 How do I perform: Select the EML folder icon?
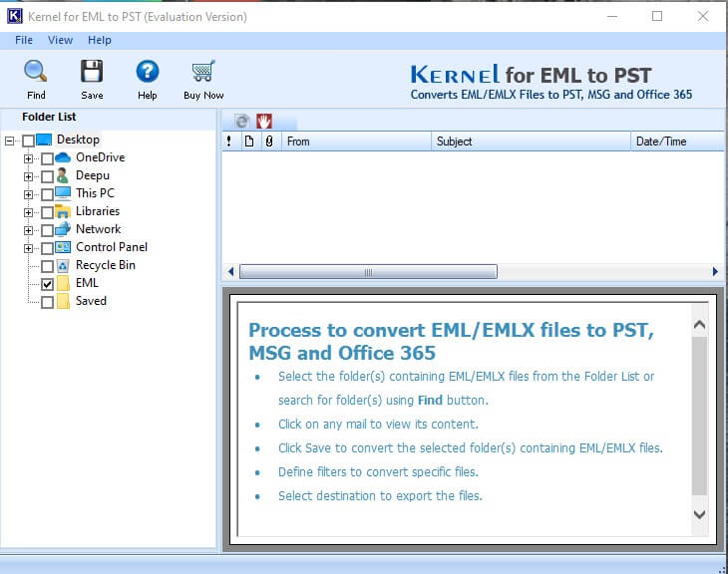point(63,283)
